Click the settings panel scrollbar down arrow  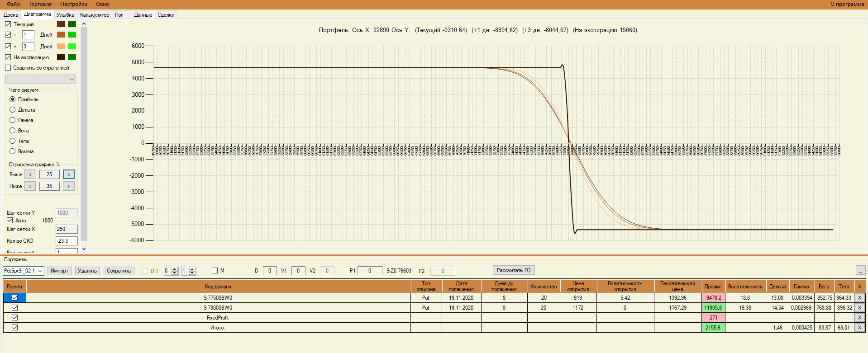coord(84,249)
